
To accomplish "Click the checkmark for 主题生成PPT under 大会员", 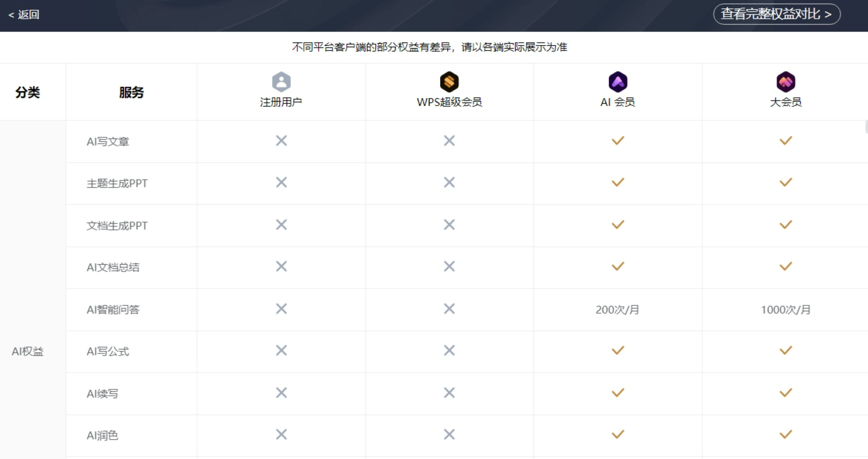I will click(x=786, y=183).
